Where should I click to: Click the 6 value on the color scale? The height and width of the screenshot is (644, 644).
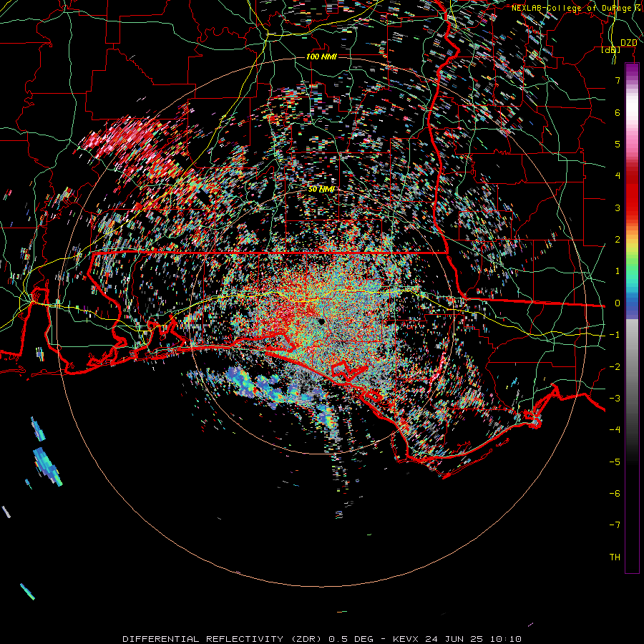[x=618, y=112]
